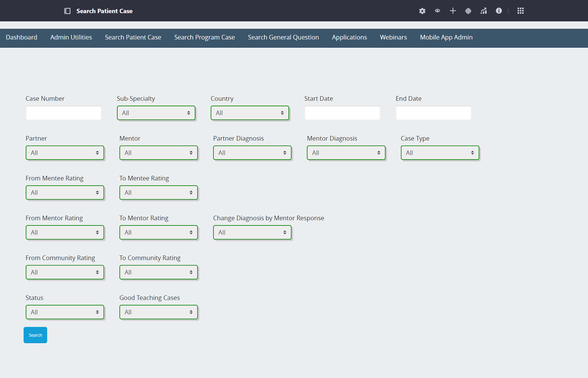Expand the Case Type dropdown
This screenshot has width=588, height=378.
(440, 153)
